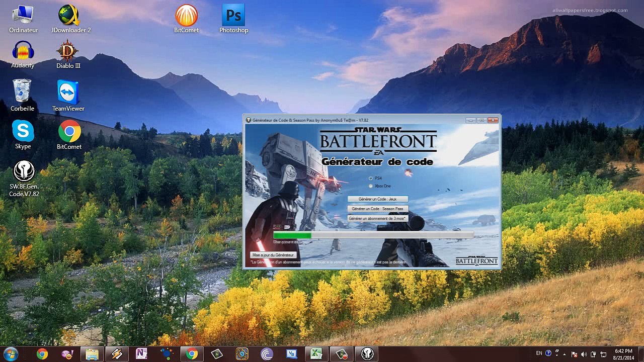The image size is (644, 362).
Task: Click the EN language indicator in tray
Action: tap(539, 353)
